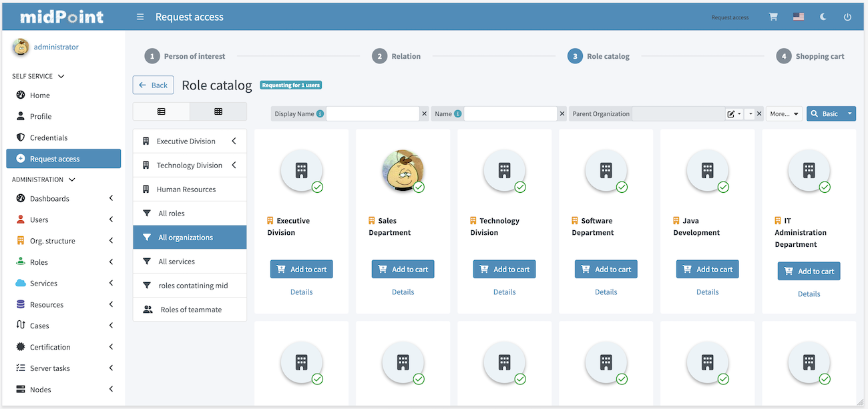Toggle dark mode with moon icon

point(823,17)
